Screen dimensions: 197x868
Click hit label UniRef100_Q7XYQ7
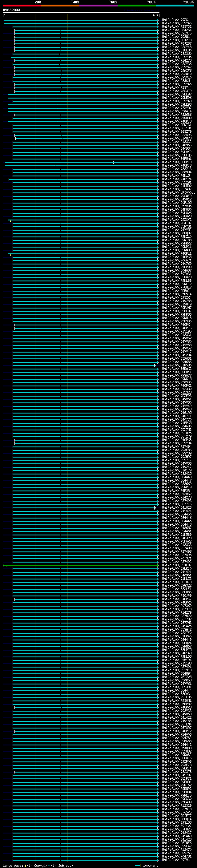pyautogui.click(x=177, y=108)
